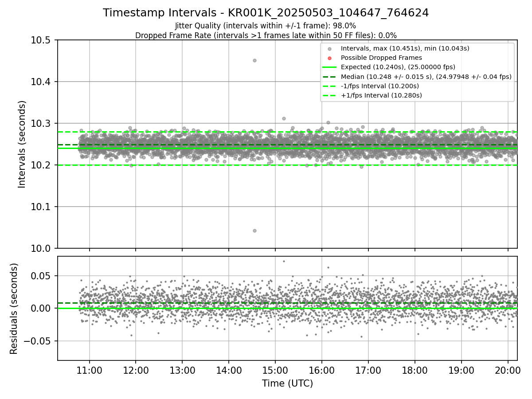Select legend entry 'Possible Dropped Frames'
The image size is (532, 399).
[x=381, y=58]
